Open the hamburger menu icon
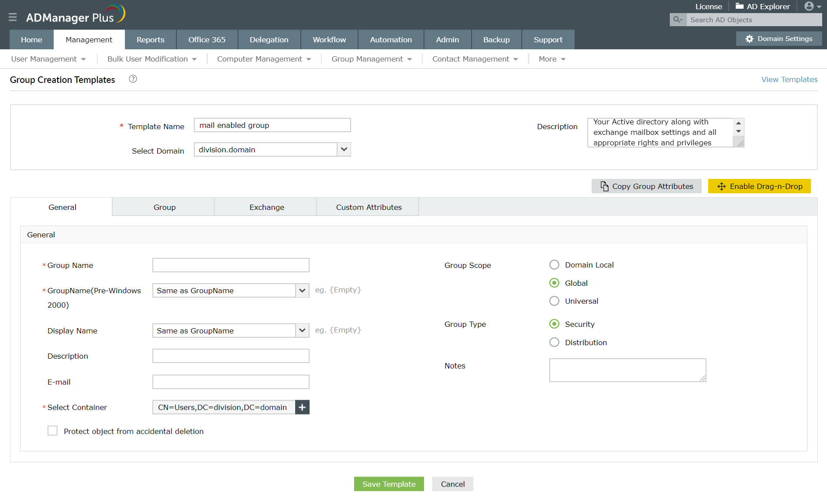 [13, 17]
